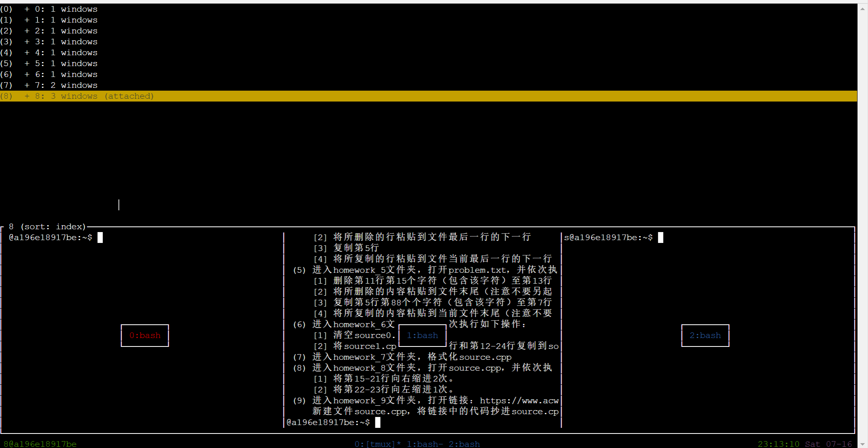Select row '1: 1 windows'
This screenshot has height=448, width=868.
point(429,20)
